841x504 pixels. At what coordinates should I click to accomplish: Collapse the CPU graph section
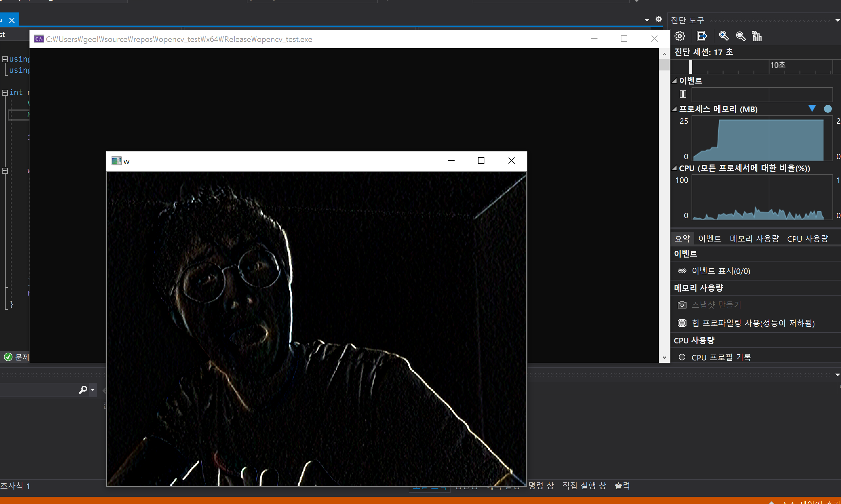point(675,168)
